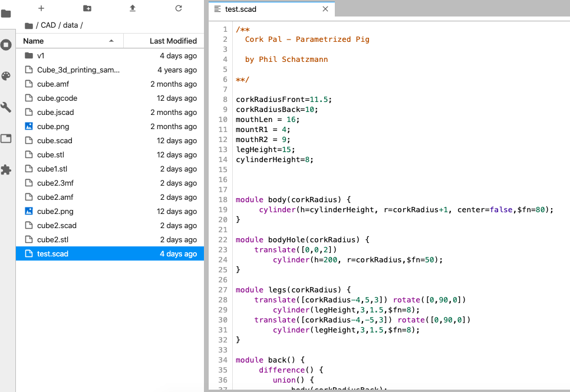Select the cube.png image file

[110, 127]
